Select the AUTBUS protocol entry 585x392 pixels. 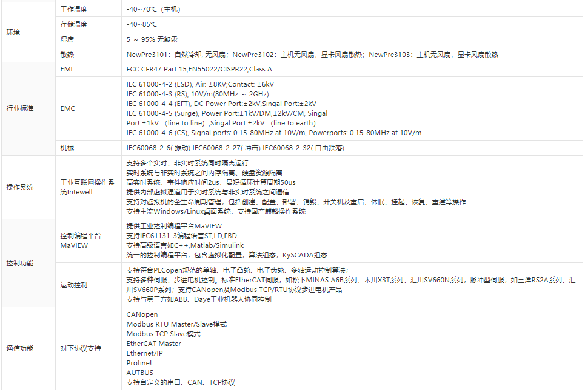[x=140, y=373]
